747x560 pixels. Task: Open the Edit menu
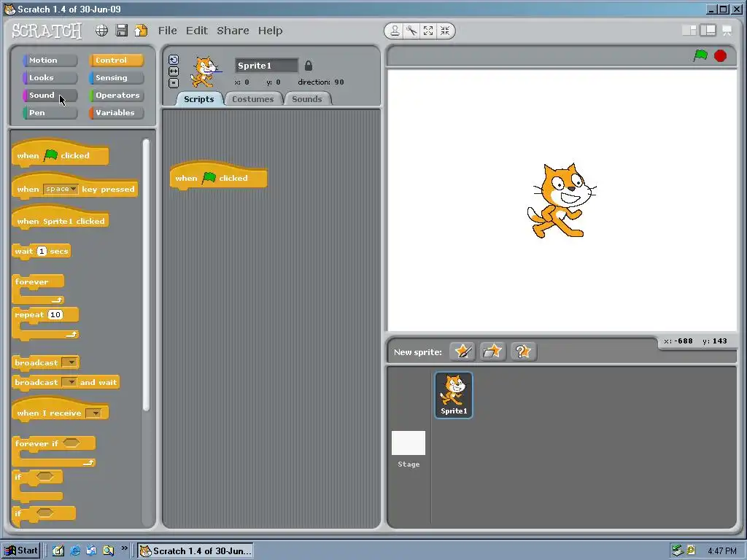[197, 31]
